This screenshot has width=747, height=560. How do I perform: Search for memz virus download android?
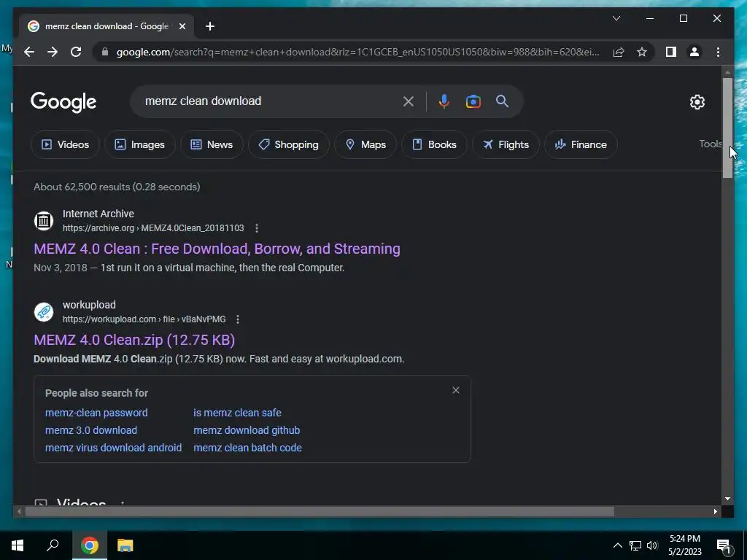(x=113, y=448)
